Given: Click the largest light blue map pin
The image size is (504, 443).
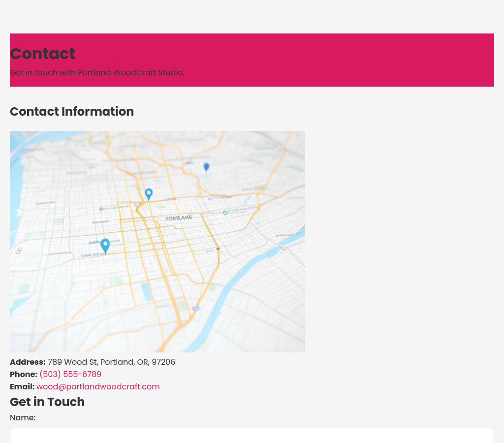Looking at the screenshot, I should pos(105,245).
